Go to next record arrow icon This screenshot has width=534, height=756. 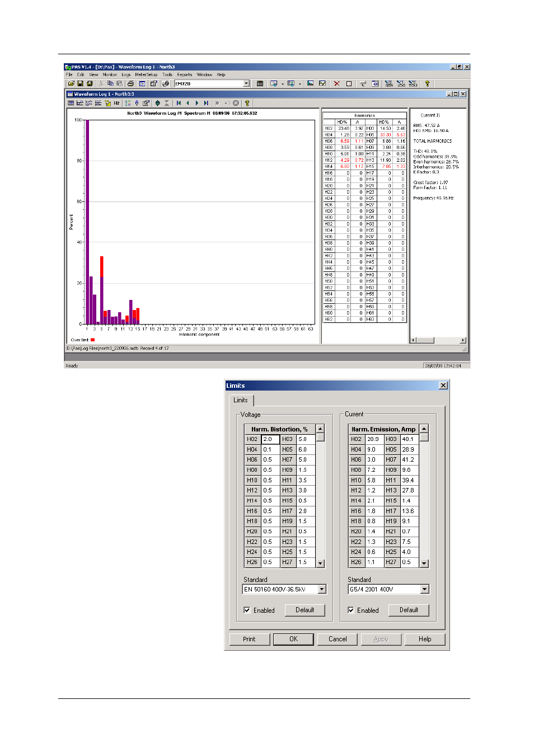tap(197, 103)
